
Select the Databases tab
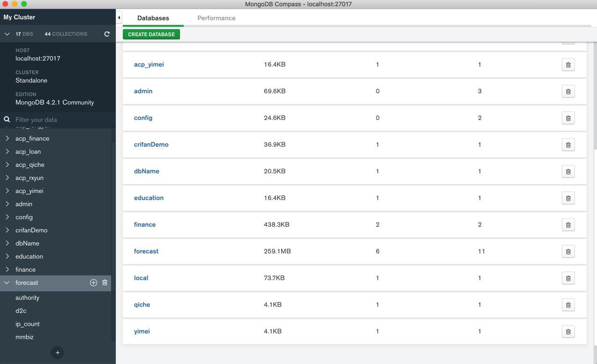tap(153, 18)
